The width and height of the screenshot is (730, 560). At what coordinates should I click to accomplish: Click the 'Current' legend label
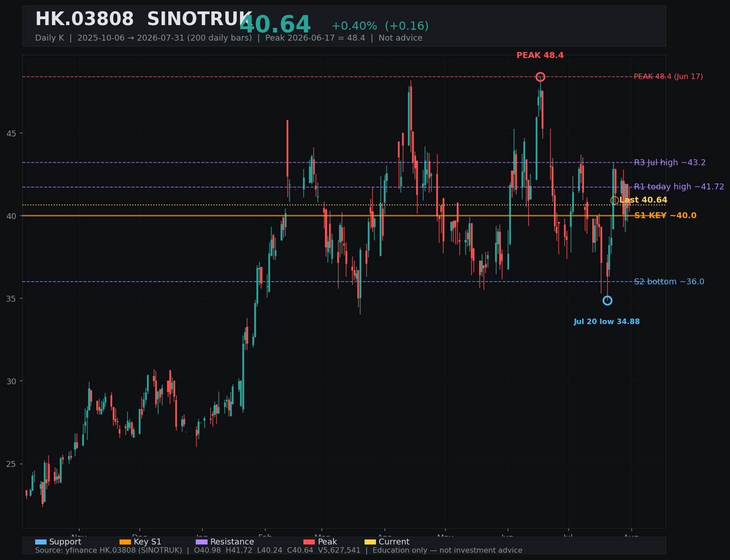point(394,542)
